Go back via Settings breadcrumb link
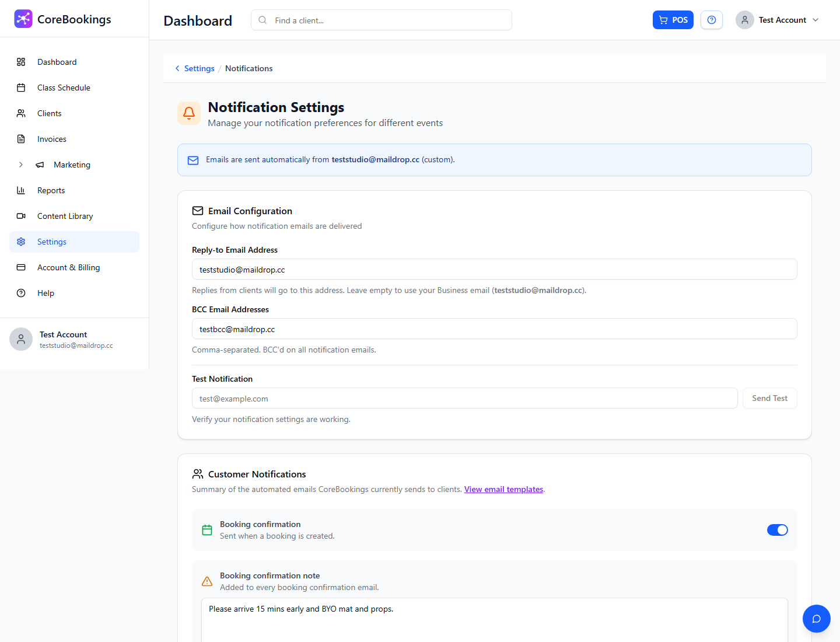Viewport: 840px width, 642px height. click(x=199, y=68)
